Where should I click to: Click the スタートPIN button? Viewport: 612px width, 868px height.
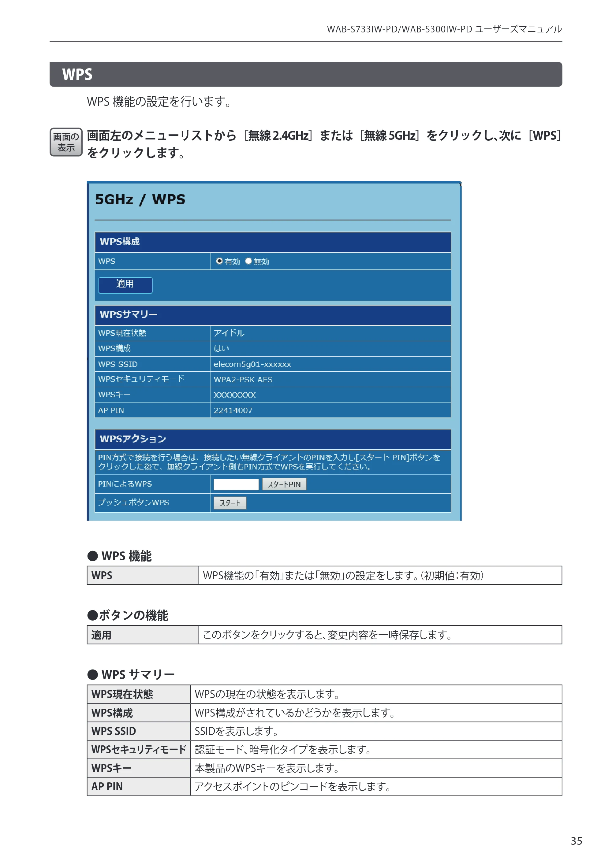tap(284, 484)
